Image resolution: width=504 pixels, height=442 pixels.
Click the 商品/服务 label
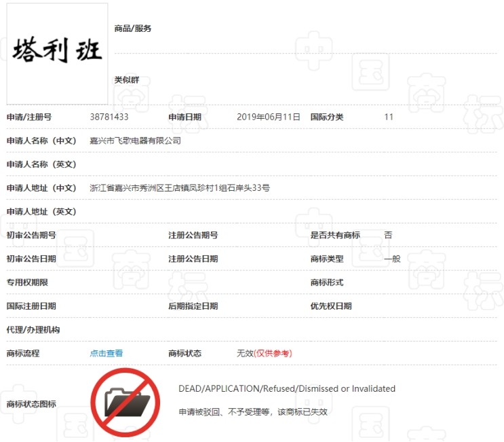click(x=133, y=29)
